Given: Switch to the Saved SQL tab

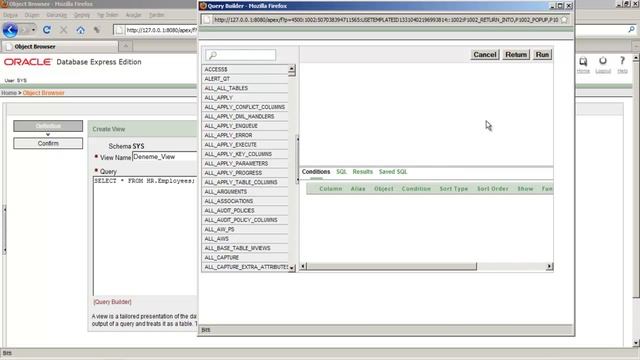Looking at the screenshot, I should (x=393, y=172).
